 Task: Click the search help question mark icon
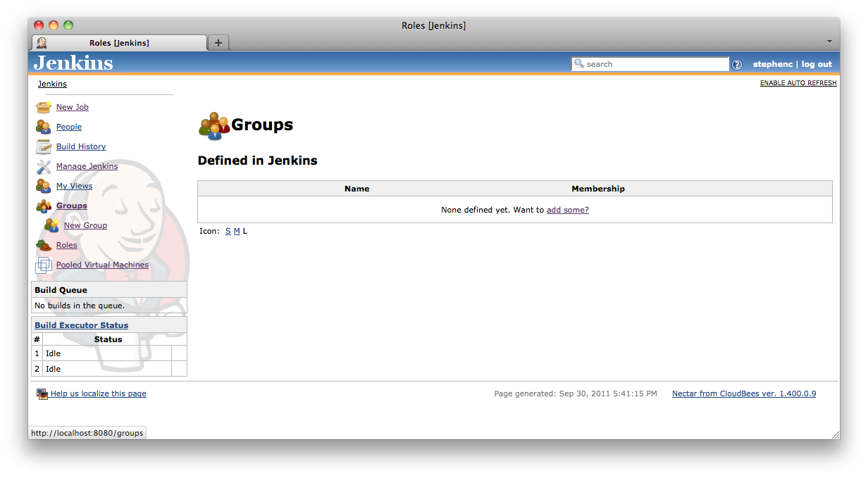click(737, 65)
